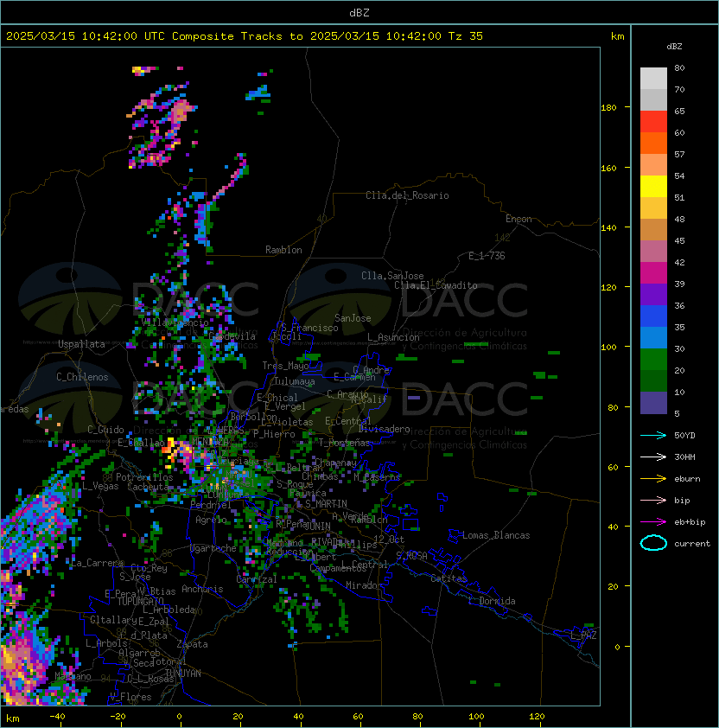Viewport: 719px width, 728px height.
Task: Click the Clla.del_Rosario map label
Action: pos(407,195)
